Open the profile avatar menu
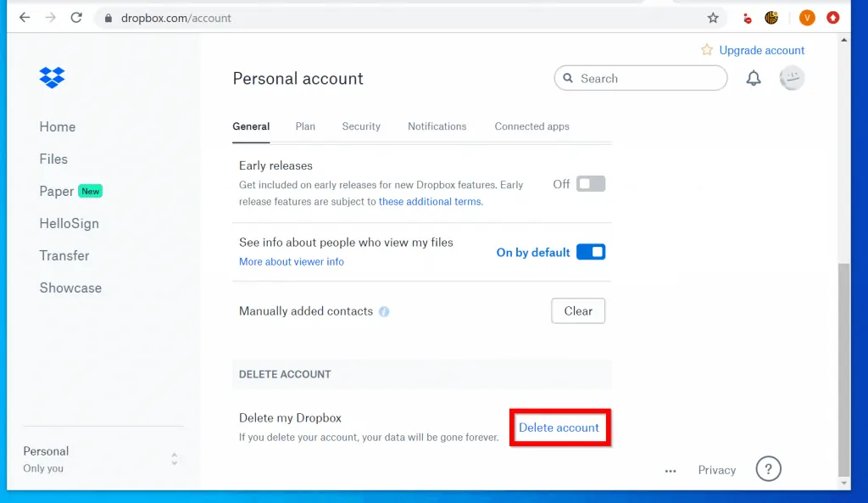Screen dimensions: 868x503 792,77
